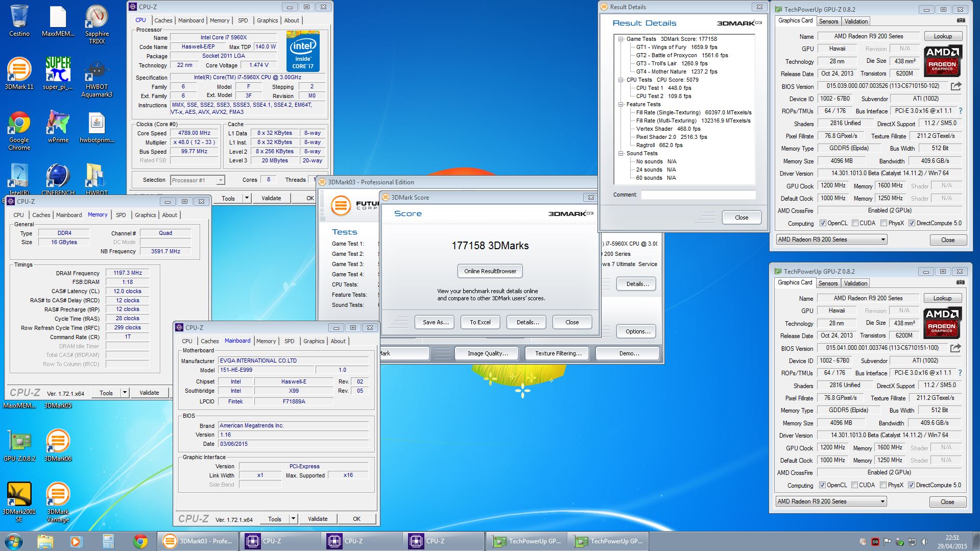Click the Windows Start orb
The width and height of the screenshot is (980, 551).
13,541
